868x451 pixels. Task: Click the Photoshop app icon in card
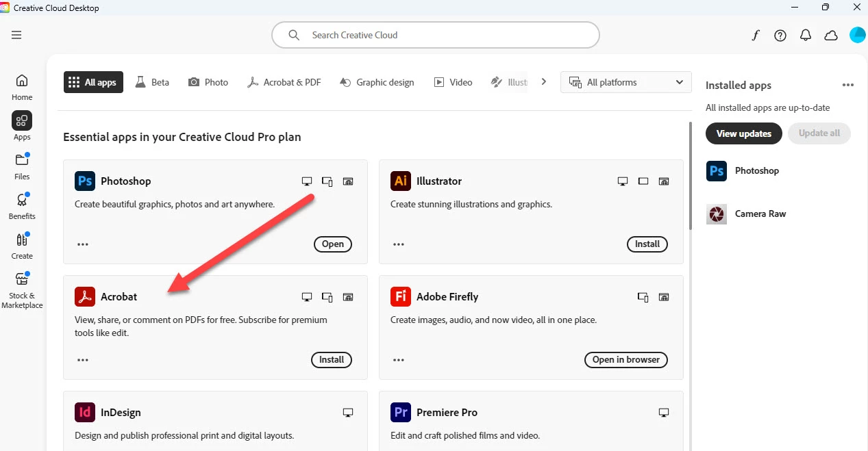[x=85, y=181]
